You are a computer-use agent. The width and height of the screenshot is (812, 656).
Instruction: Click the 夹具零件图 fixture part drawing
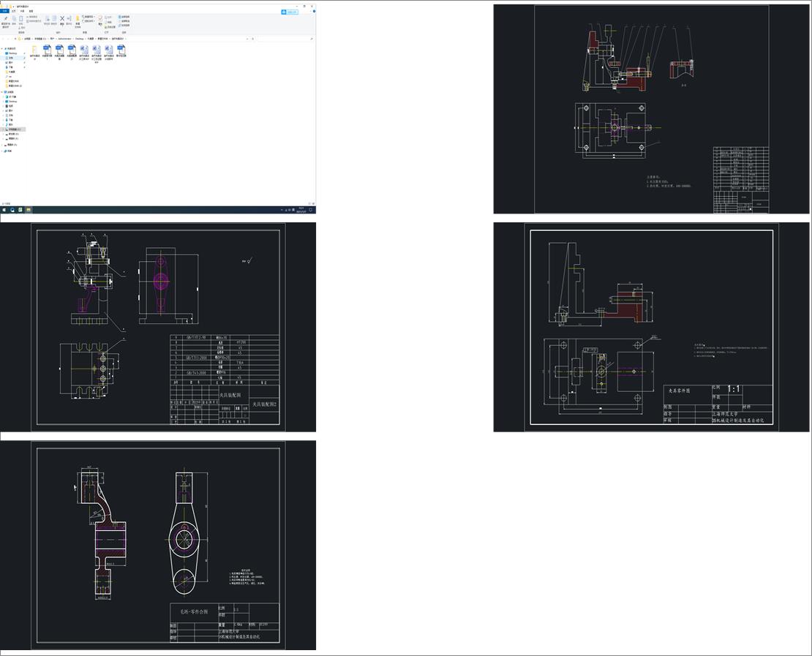652,327
